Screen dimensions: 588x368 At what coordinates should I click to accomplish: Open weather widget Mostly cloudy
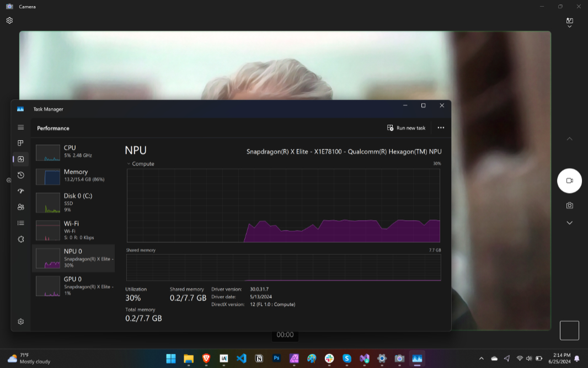[x=29, y=359]
